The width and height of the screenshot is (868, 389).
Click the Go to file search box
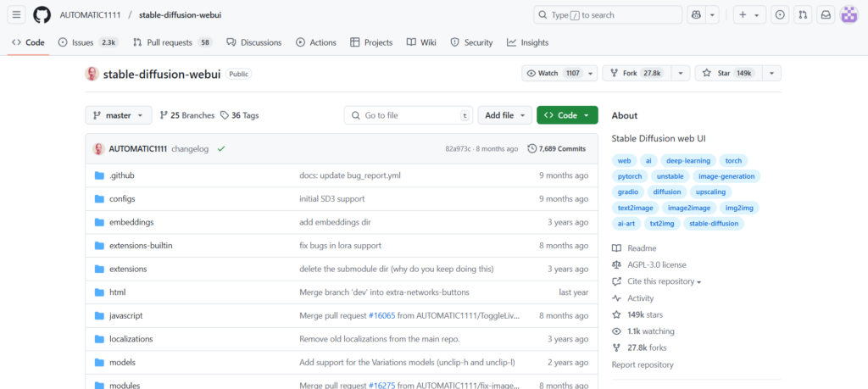[x=409, y=115]
